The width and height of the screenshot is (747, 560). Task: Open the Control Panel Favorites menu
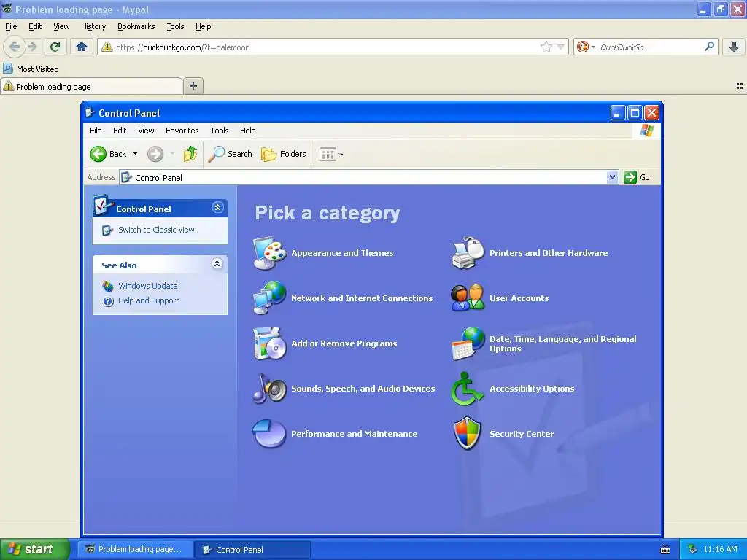(182, 131)
